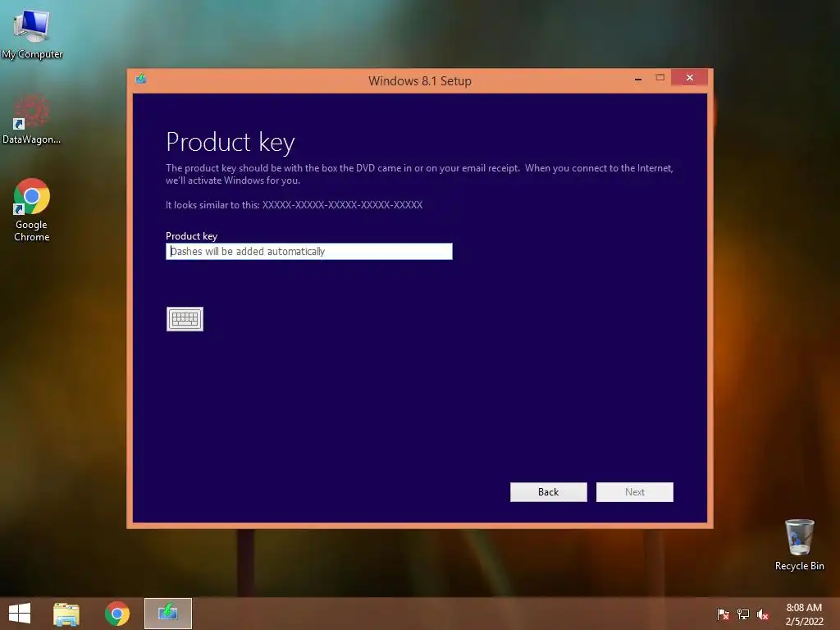Select the My Computer desktop icon
Screen dimensions: 840x630
point(32,33)
